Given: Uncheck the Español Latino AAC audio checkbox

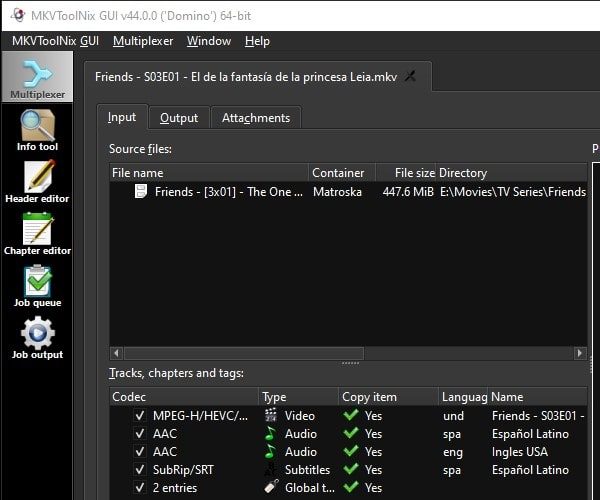Looking at the screenshot, I should (140, 433).
